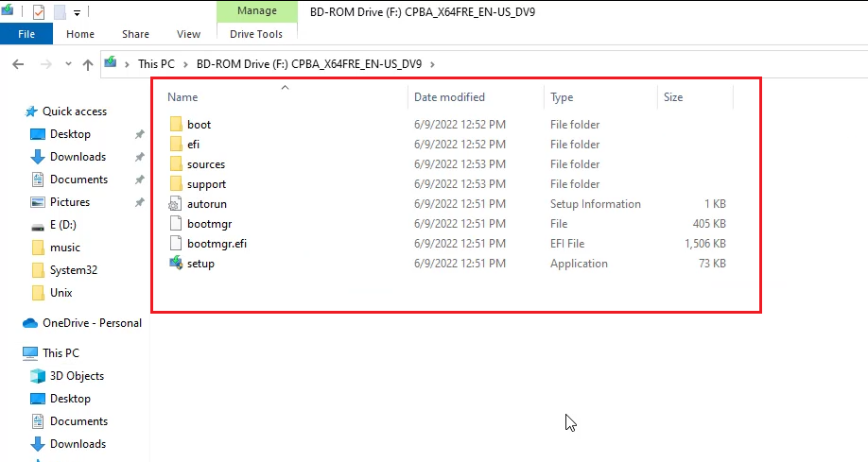Click the 'setup' file name

click(200, 264)
